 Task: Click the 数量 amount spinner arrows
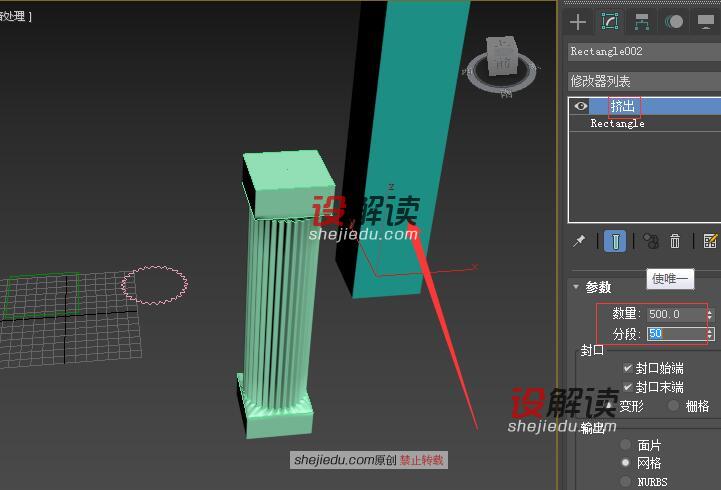(x=709, y=314)
